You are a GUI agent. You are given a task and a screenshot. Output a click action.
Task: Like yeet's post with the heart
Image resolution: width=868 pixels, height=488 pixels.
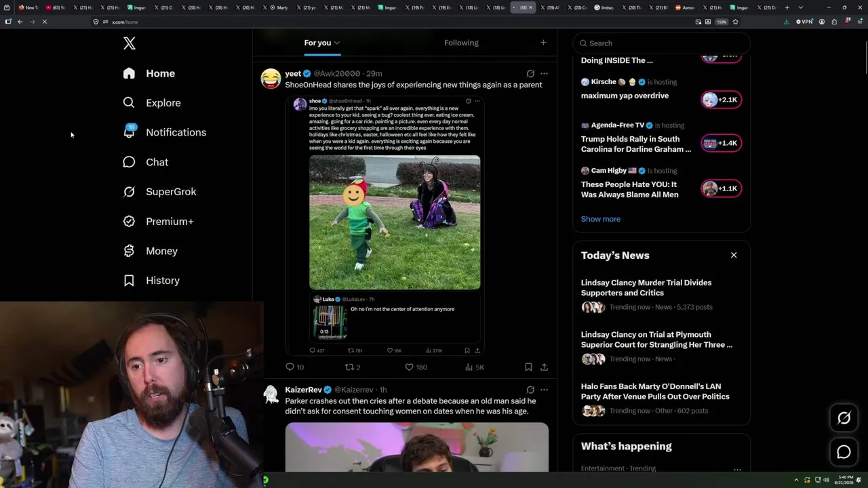[x=409, y=367]
